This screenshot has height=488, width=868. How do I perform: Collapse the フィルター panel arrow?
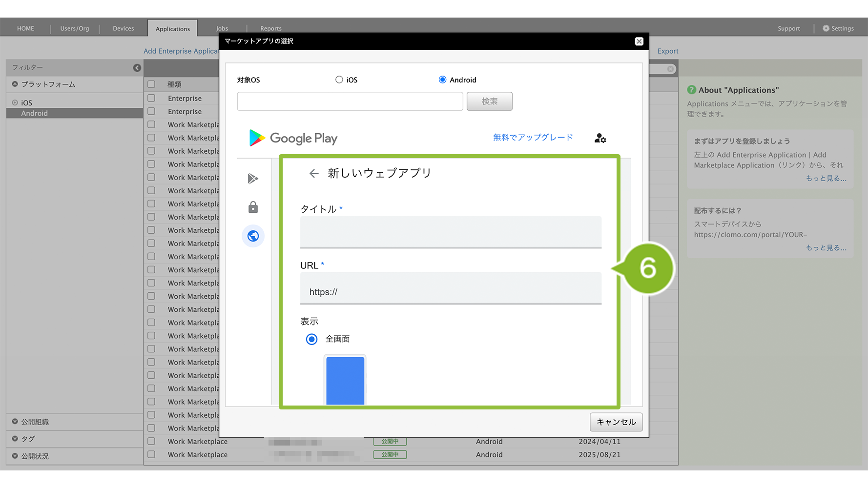[x=137, y=68]
